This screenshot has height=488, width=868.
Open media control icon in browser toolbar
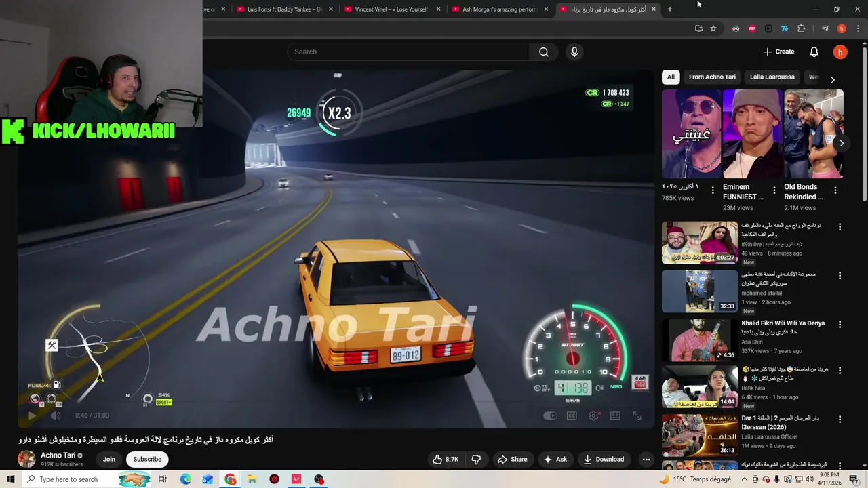(x=825, y=28)
